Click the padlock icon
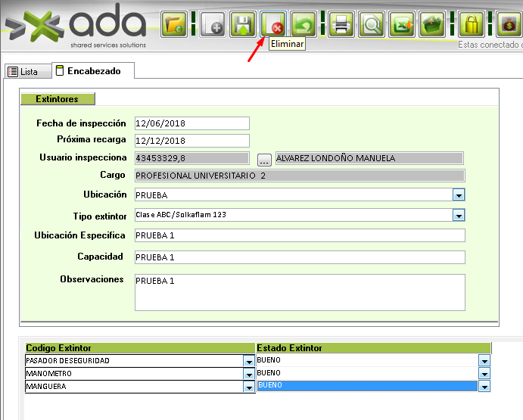523x420 pixels. click(x=472, y=24)
